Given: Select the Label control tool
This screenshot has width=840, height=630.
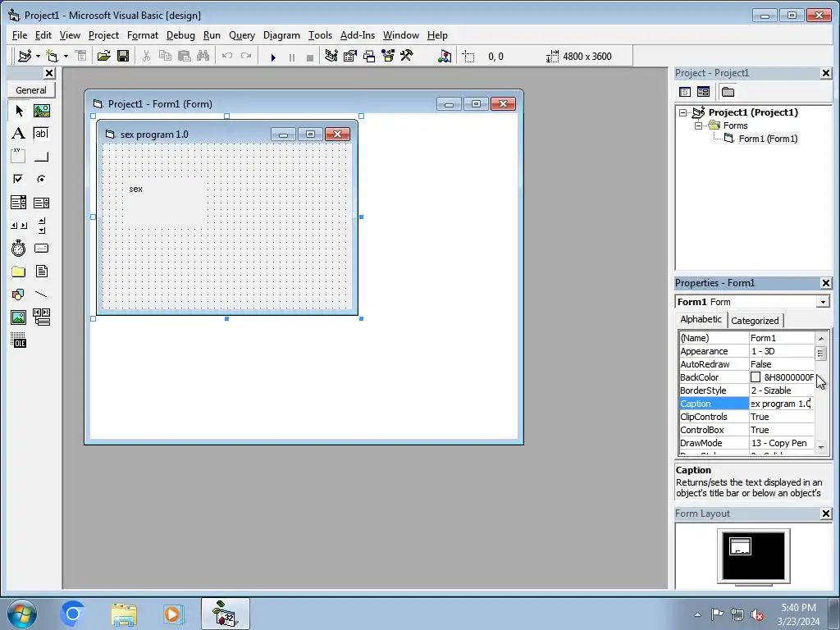Looking at the screenshot, I should [x=19, y=134].
